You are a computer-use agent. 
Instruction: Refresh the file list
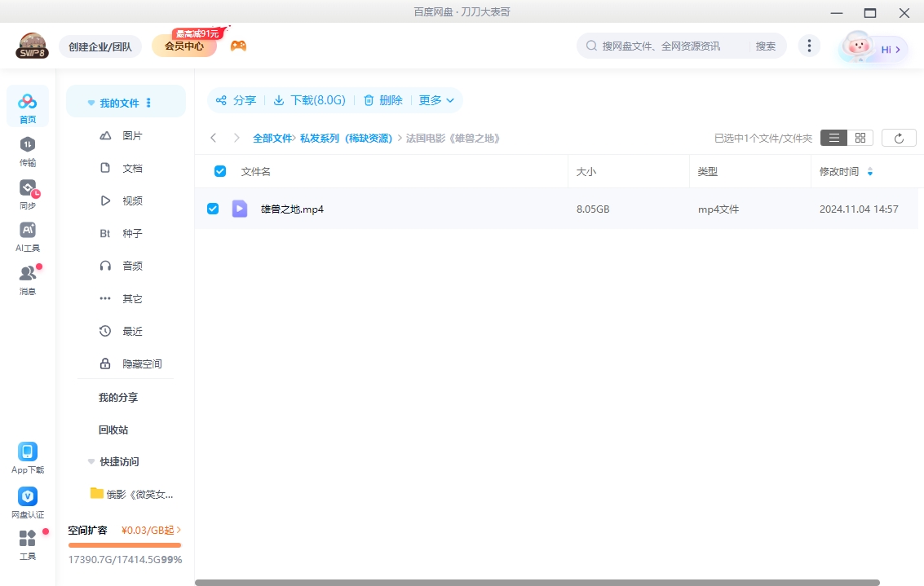click(899, 138)
